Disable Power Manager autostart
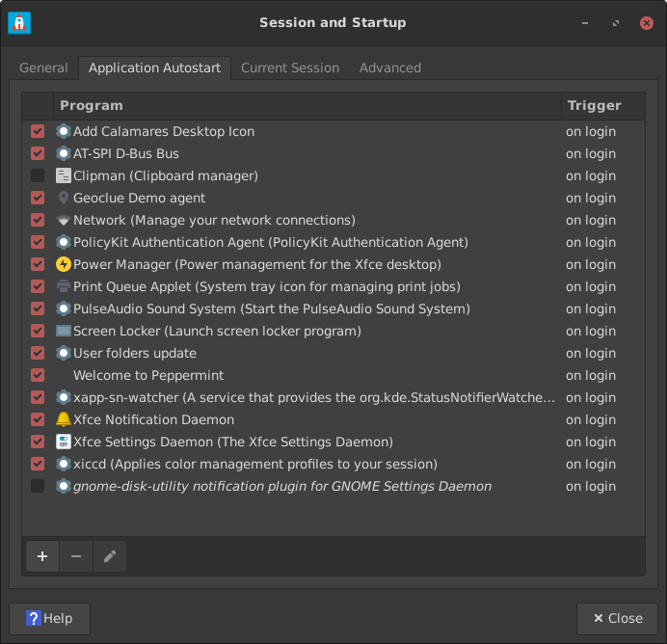 point(38,264)
